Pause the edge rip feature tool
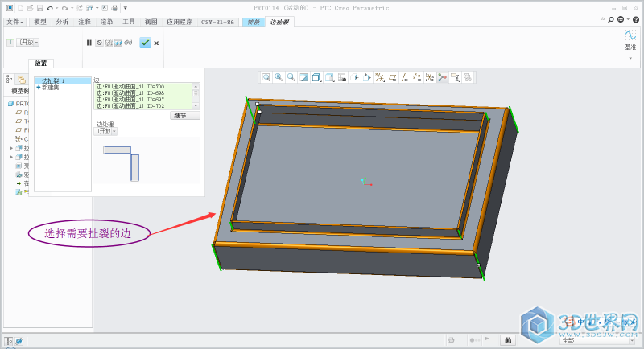644x349 pixels. (x=89, y=43)
